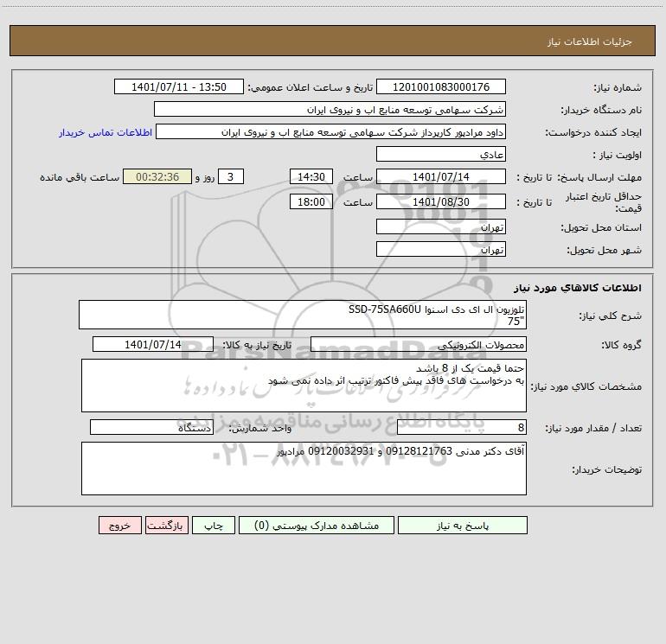This screenshot has width=666, height=644.
Task: Select the need number field 1201001083000176
Action: pyautogui.click(x=441, y=86)
